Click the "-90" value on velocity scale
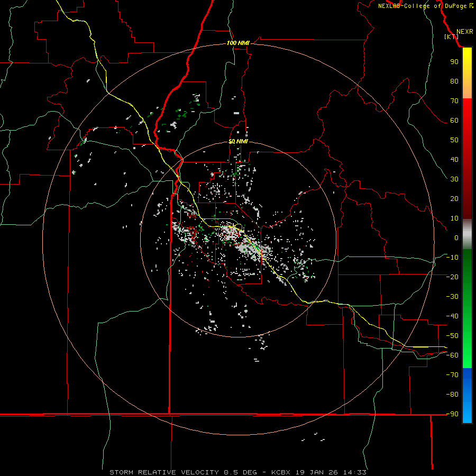The image size is (476, 476). click(x=452, y=414)
